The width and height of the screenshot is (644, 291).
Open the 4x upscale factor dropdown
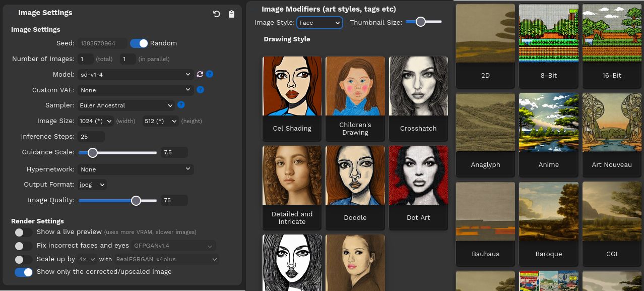click(87, 259)
